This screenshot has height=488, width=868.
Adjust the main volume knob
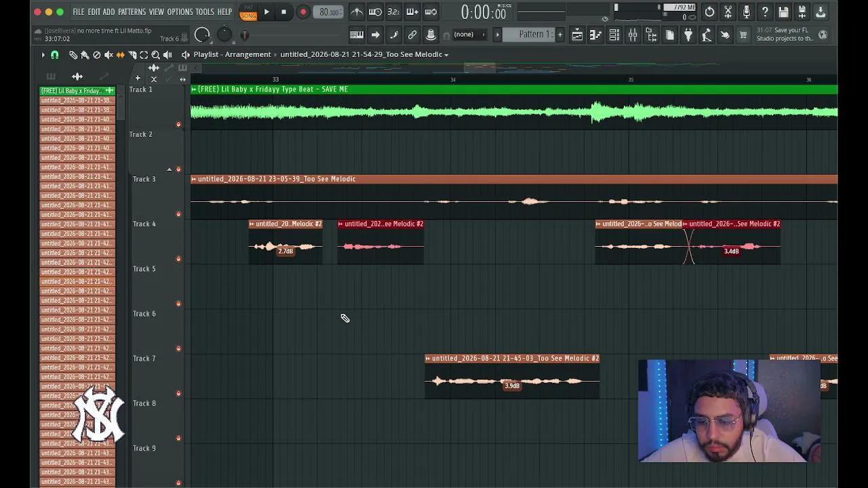tap(202, 35)
